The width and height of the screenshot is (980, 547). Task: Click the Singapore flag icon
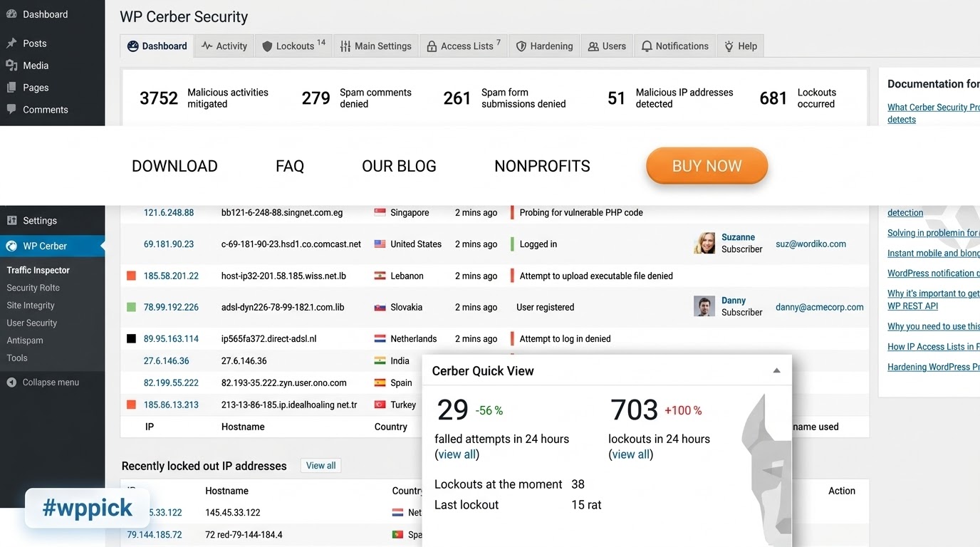380,212
